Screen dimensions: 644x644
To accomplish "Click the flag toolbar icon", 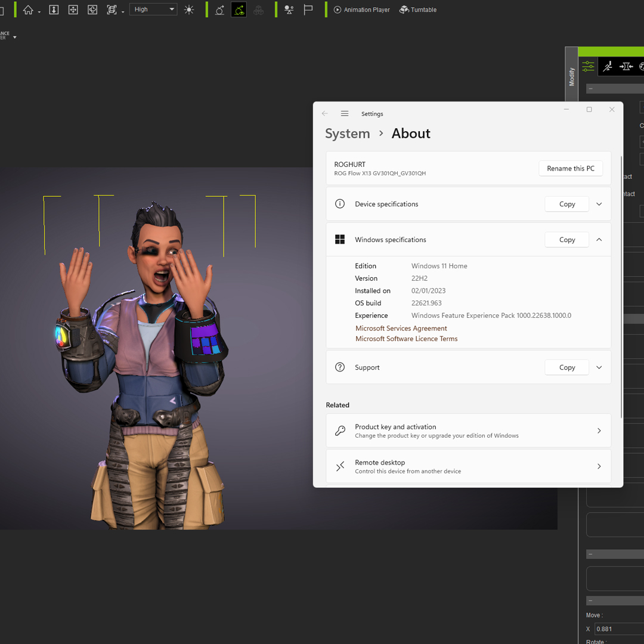I will (308, 10).
